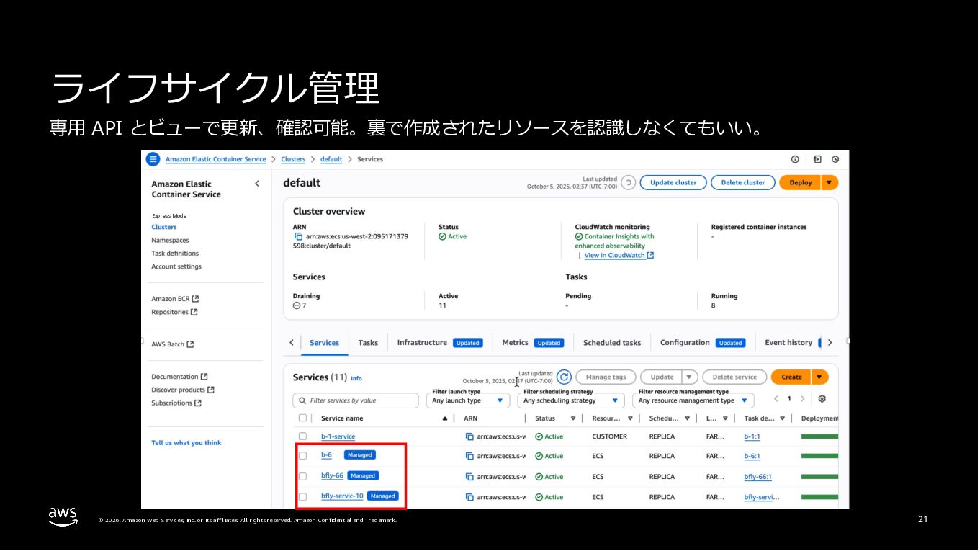Open Clusters breadcrumb link
The width and height of the screenshot is (980, 551).
point(293,159)
